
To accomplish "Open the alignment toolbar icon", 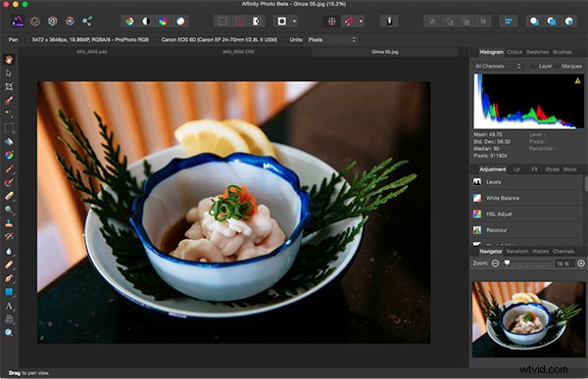I will pyautogui.click(x=509, y=22).
